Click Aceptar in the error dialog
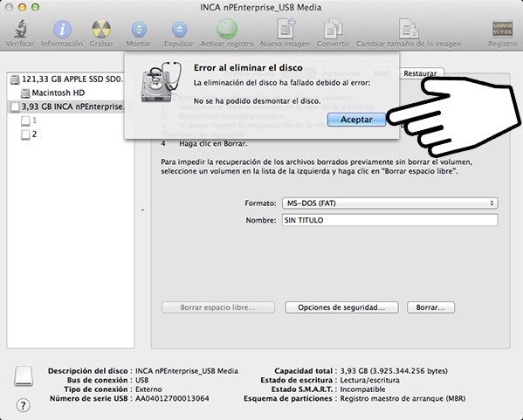 coord(356,120)
